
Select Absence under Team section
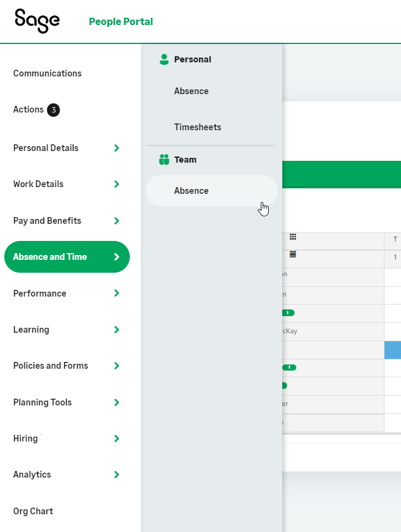[191, 191]
